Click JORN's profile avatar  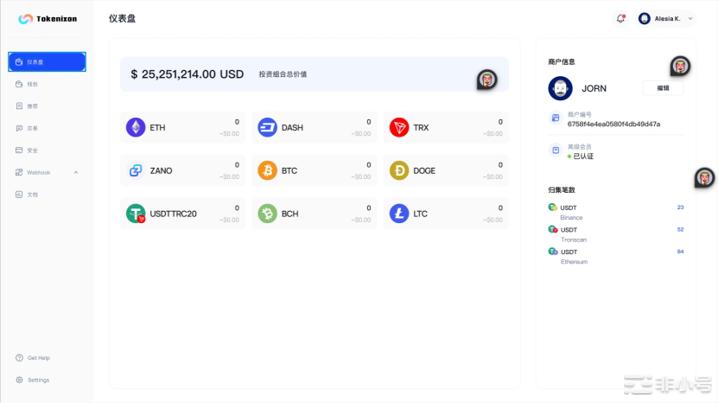coord(560,88)
